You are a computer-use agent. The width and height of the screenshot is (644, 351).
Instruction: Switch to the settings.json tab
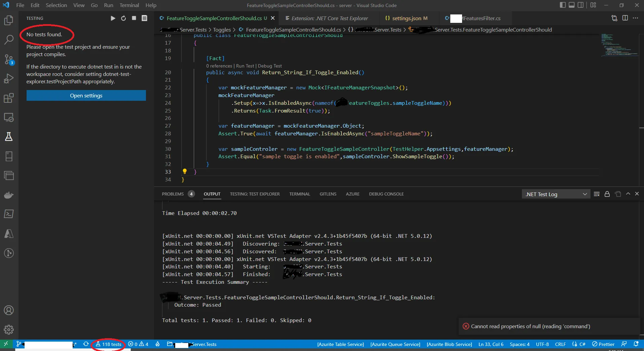coord(406,18)
